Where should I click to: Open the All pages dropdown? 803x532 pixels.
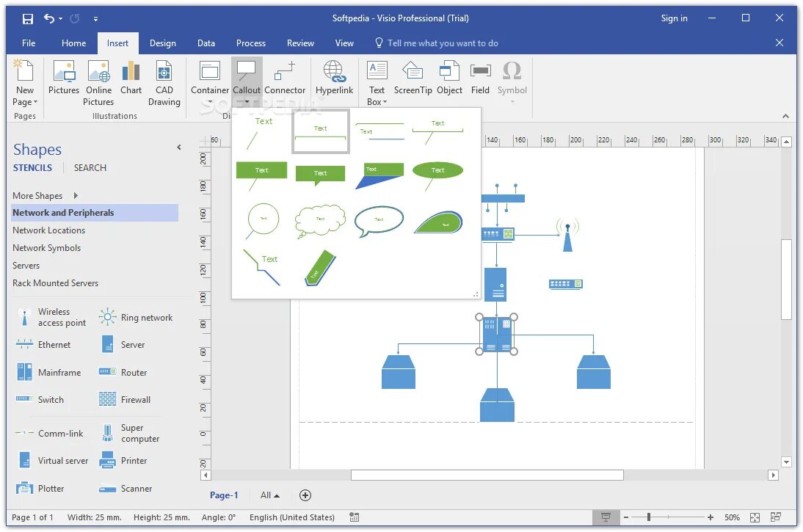pyautogui.click(x=269, y=495)
